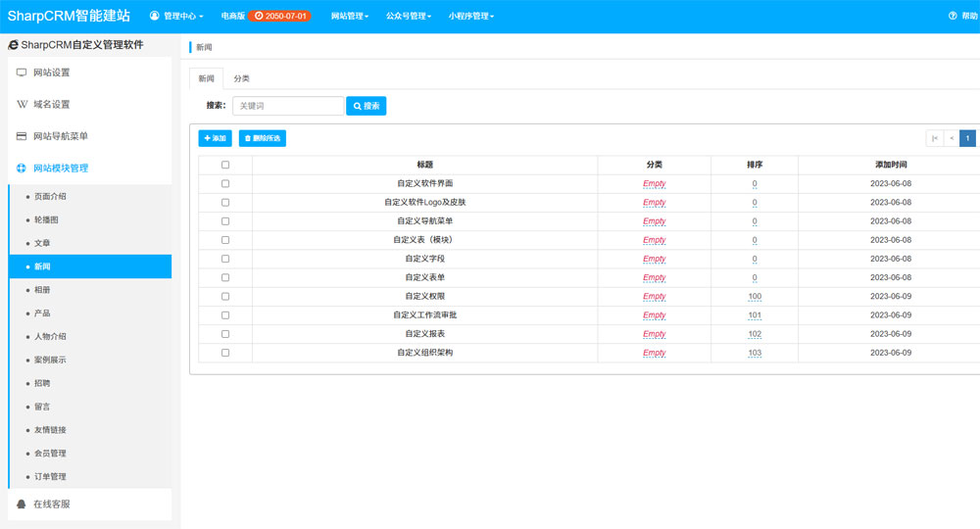Check the box for 自定义组织架构 row
The image size is (980, 529).
[225, 353]
